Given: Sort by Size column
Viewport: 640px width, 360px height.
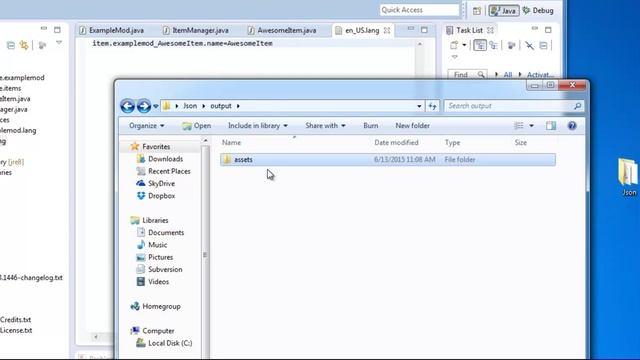Looking at the screenshot, I should point(521,142).
